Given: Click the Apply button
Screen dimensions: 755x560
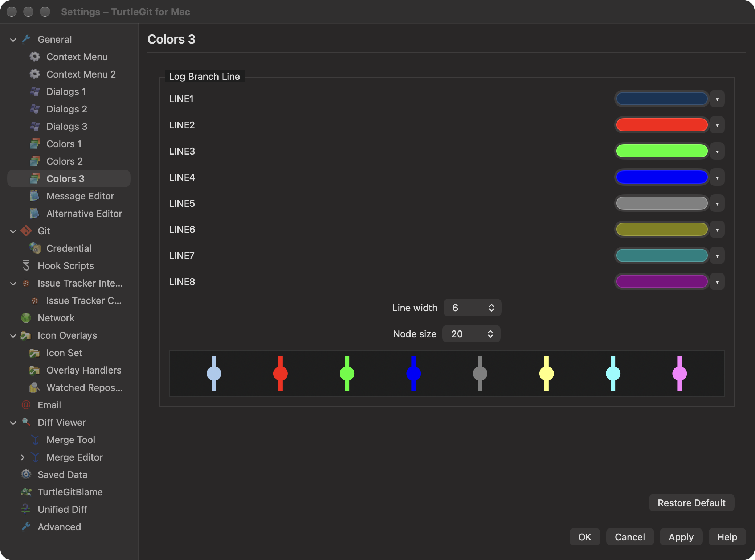Looking at the screenshot, I should point(681,537).
